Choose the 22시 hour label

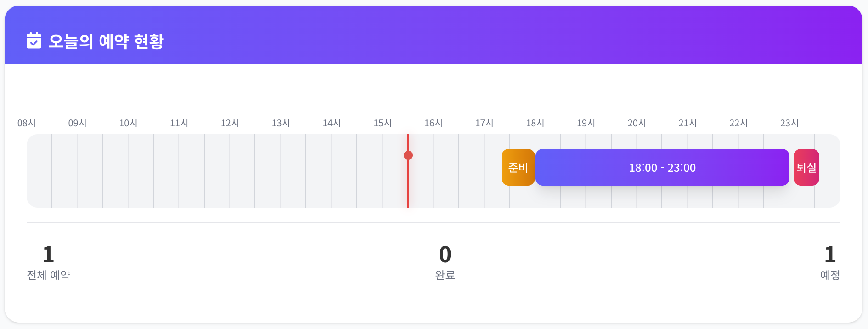738,123
